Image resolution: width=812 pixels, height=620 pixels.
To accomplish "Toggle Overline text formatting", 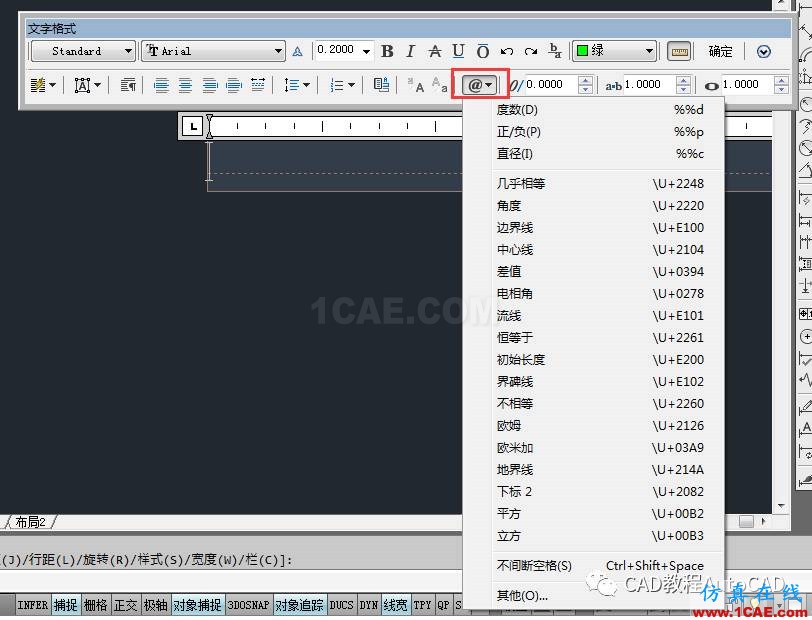I will [x=482, y=51].
